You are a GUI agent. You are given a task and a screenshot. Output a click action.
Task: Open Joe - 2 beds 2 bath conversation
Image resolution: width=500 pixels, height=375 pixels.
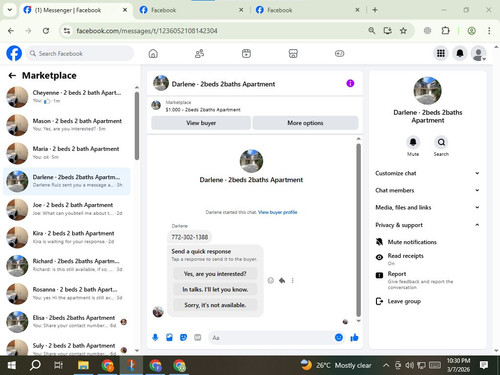67,209
